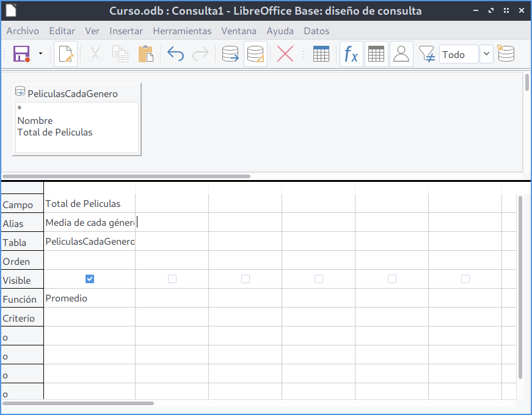
Task: Click Criterio cell of first column
Action: pos(90,317)
